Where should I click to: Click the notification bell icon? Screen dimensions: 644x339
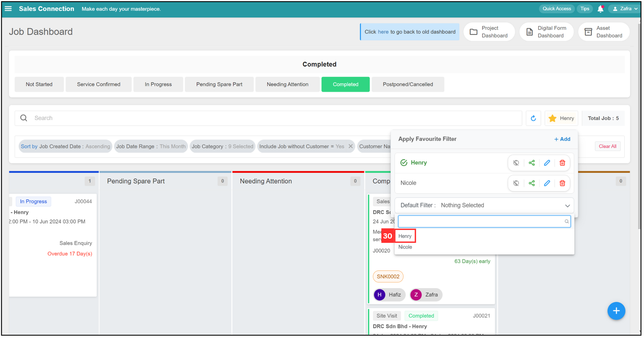(600, 9)
